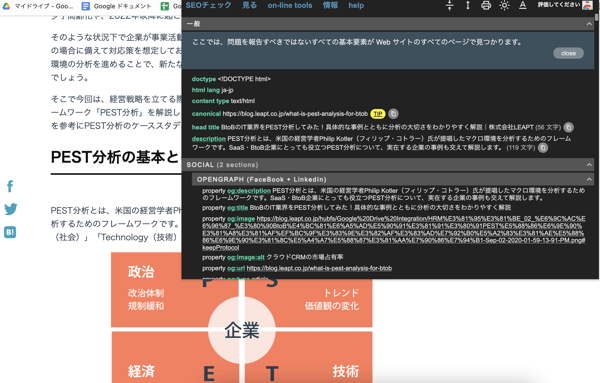This screenshot has height=383, width=600.
Task: Click the underlined A font icon
Action: pos(523,5)
